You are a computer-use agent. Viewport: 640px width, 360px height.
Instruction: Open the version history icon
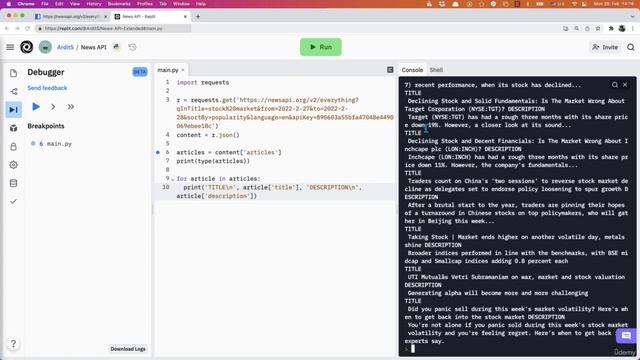coord(133,47)
